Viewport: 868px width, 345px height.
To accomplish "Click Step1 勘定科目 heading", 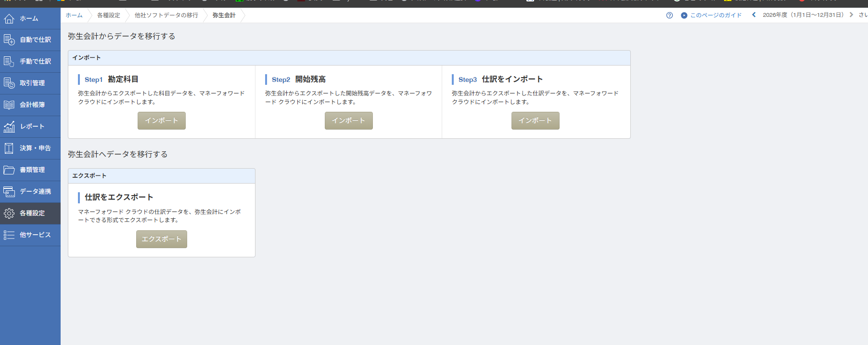I will click(x=112, y=80).
